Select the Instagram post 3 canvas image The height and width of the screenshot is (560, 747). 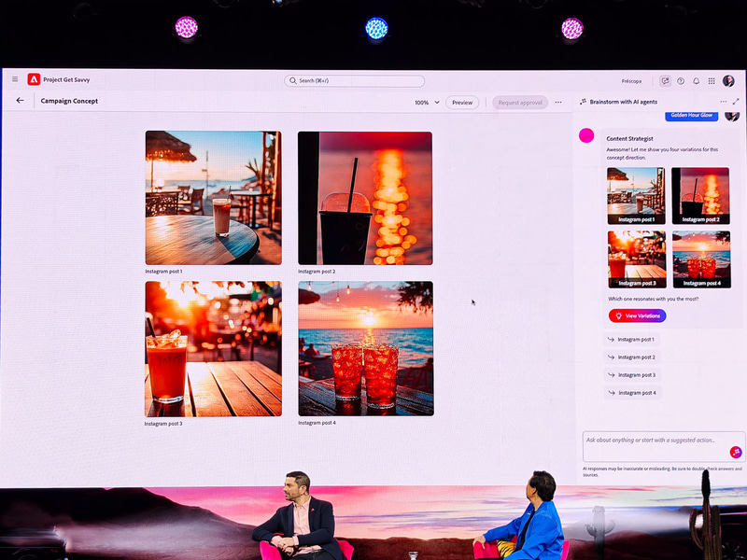pos(214,348)
